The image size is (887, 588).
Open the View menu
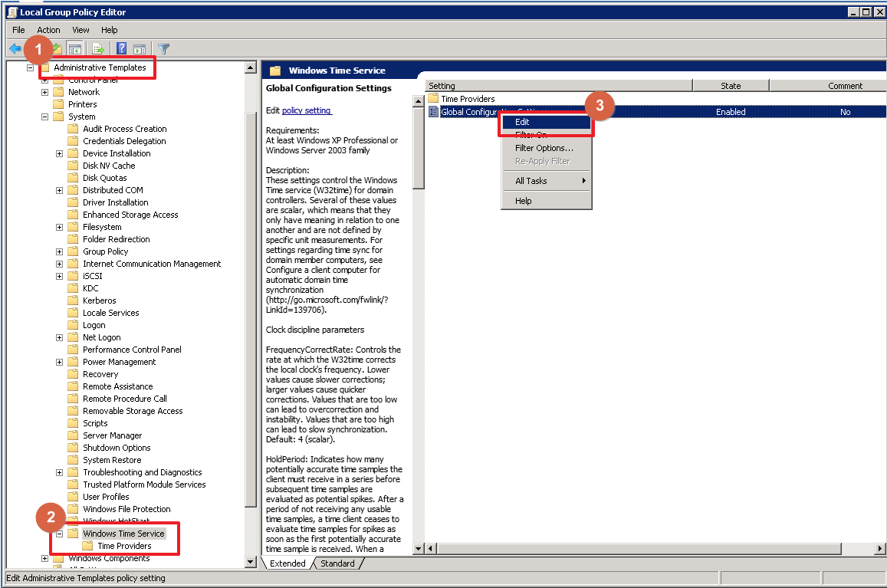pyautogui.click(x=80, y=30)
